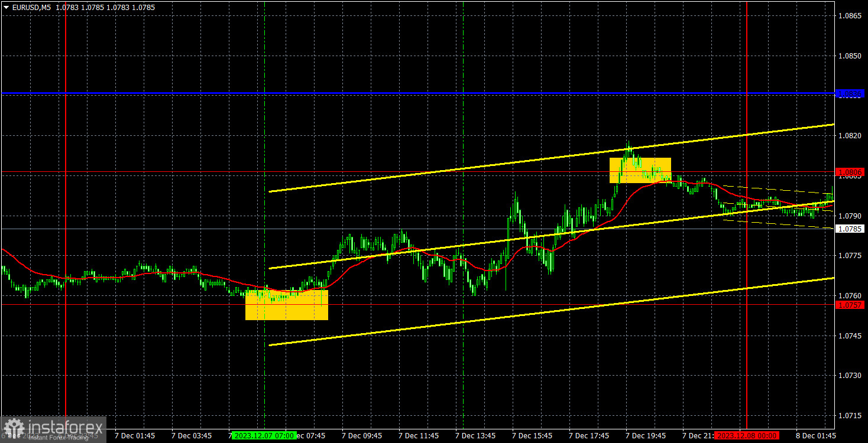
Task: Click the 7 Dec 01:45 time label
Action: pyautogui.click(x=135, y=435)
